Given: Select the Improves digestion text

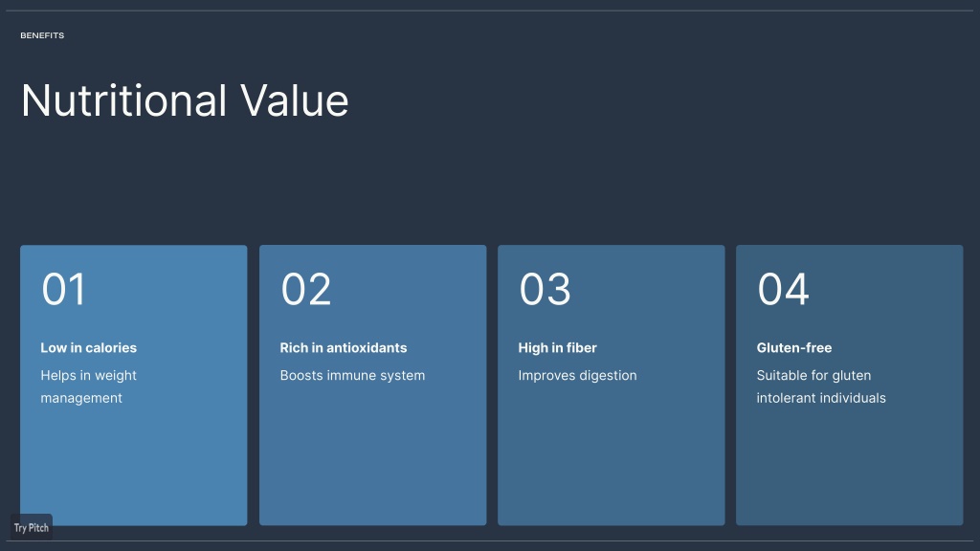Looking at the screenshot, I should [x=577, y=375].
